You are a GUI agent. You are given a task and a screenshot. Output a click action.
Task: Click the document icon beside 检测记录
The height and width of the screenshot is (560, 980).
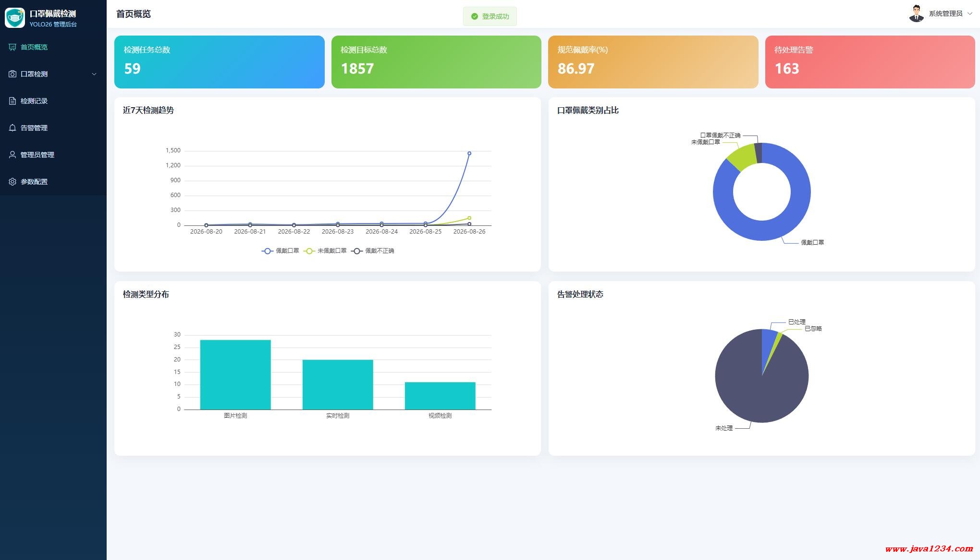(12, 101)
